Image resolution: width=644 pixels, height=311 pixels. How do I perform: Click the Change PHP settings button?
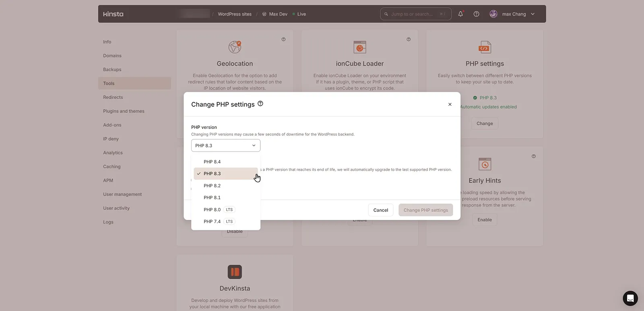pos(426,210)
